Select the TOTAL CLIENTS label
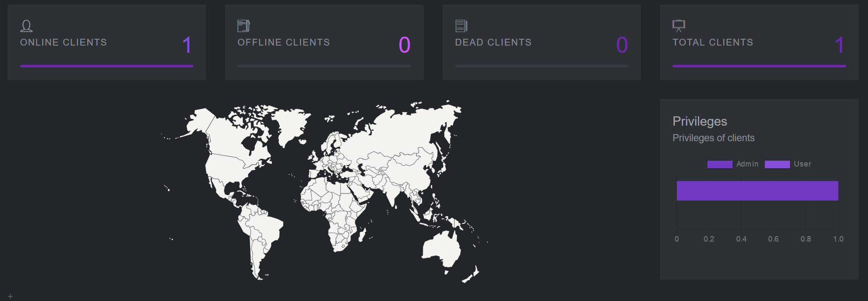868x301 pixels. [x=713, y=43]
